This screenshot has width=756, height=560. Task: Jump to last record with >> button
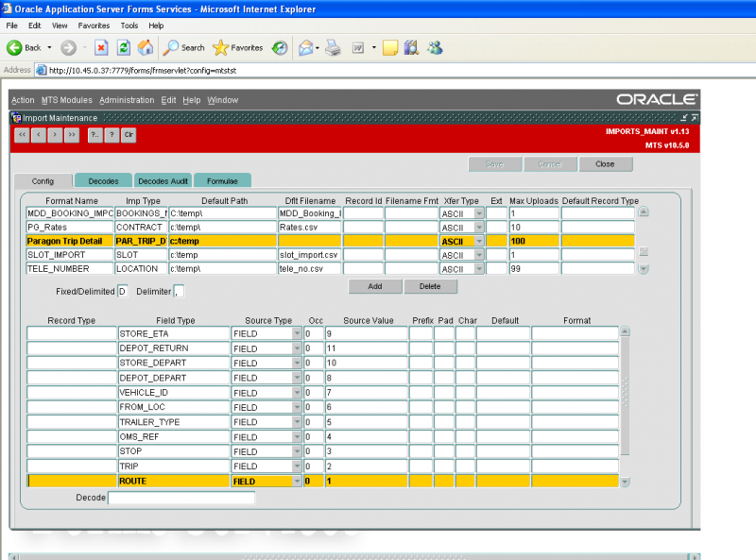click(x=72, y=135)
